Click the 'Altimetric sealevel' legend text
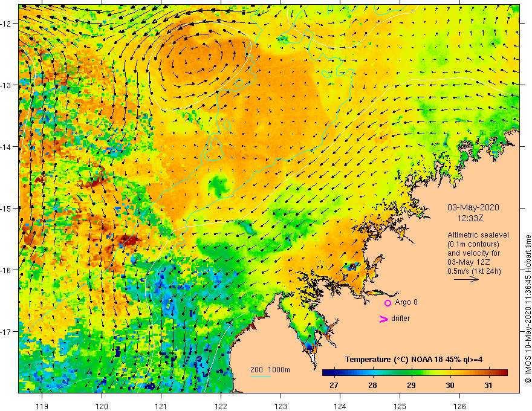Screen dimensions: 532x411 [478, 235]
